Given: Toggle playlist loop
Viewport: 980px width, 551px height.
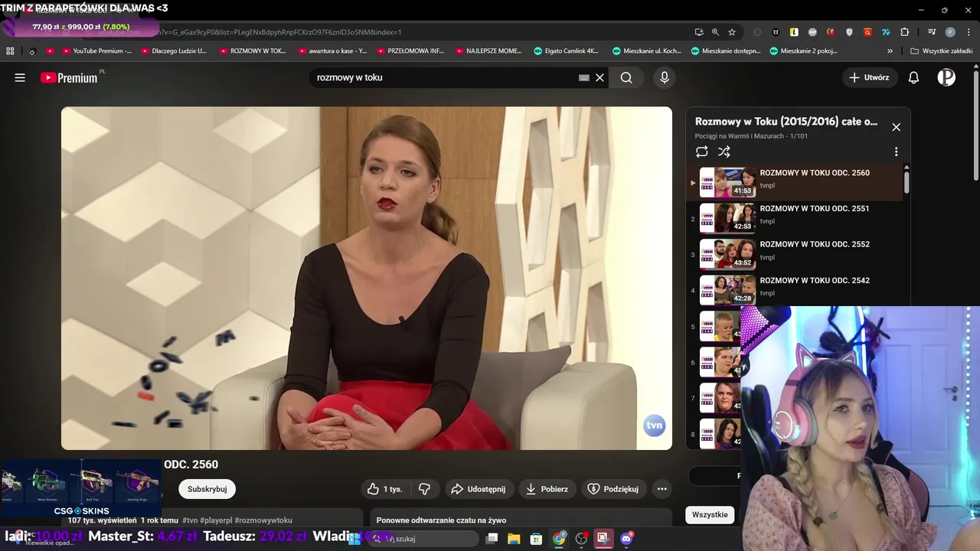Looking at the screenshot, I should [x=702, y=152].
